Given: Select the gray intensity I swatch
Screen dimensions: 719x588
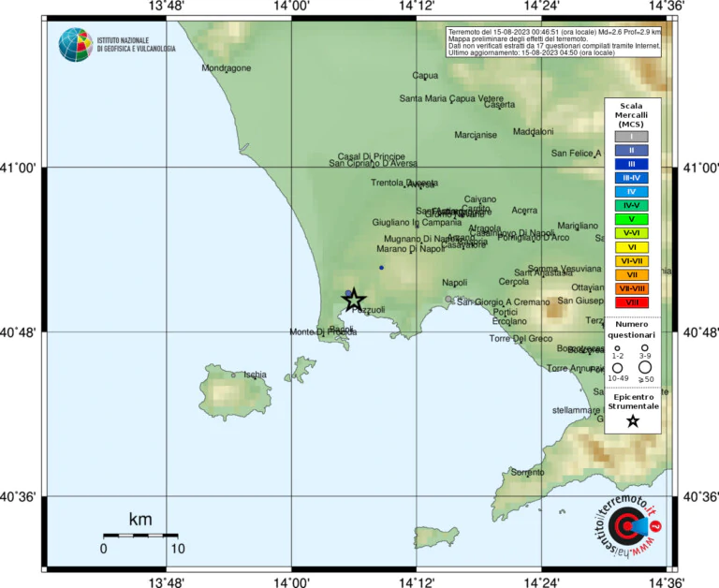Looking at the screenshot, I should tap(631, 136).
